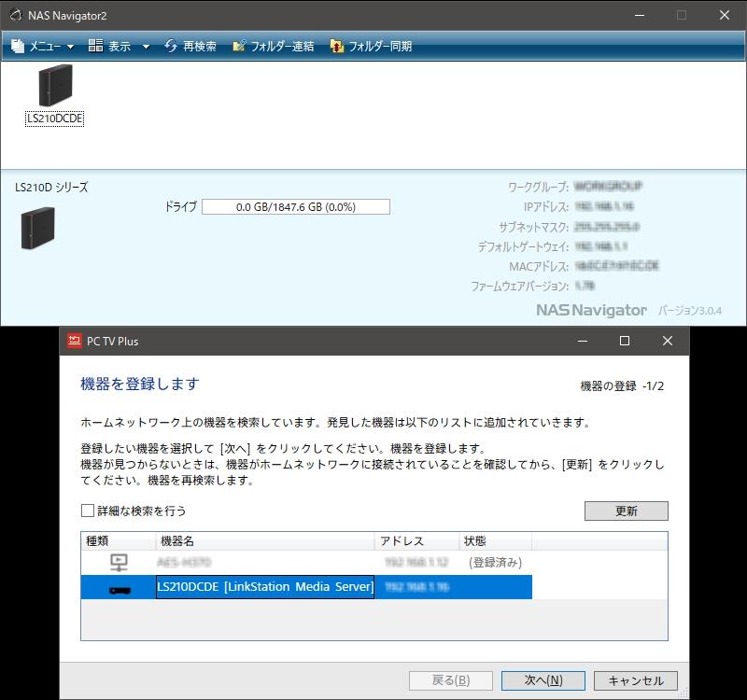Click the LS210DCDE label under the device

point(55,119)
